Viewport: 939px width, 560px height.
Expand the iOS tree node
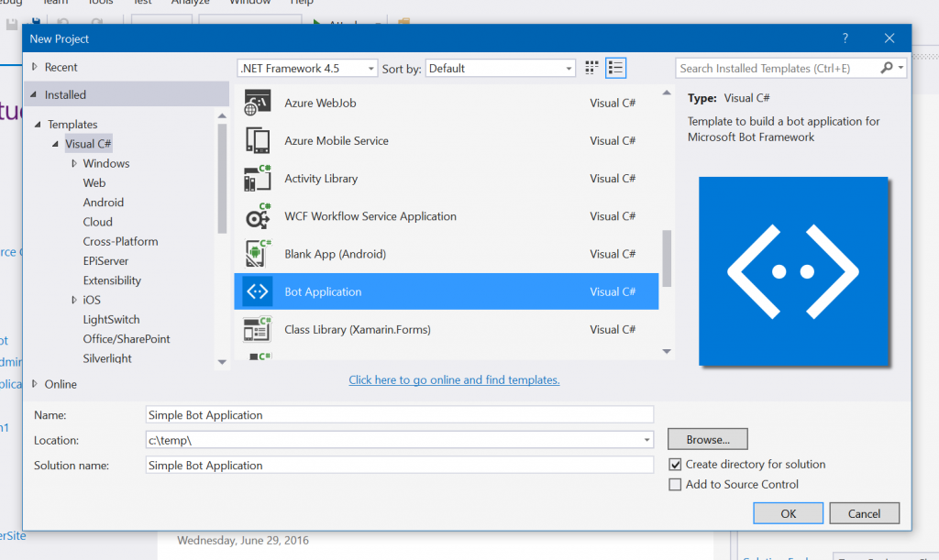point(73,300)
